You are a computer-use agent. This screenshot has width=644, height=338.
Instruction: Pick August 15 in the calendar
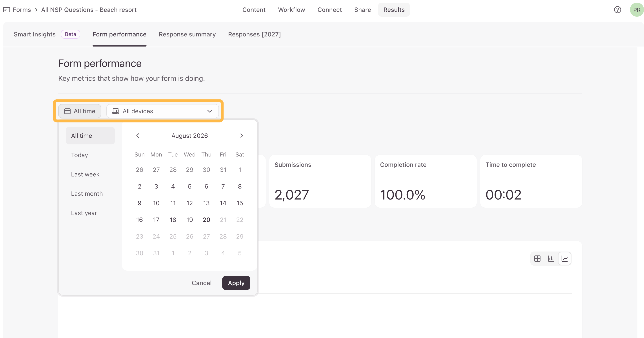click(x=240, y=203)
